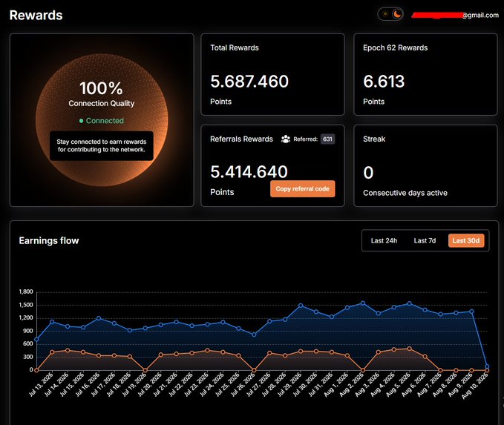504x425 pixels.
Task: Select the orange data point for Jul 19, 2026
Action: [x=145, y=370]
